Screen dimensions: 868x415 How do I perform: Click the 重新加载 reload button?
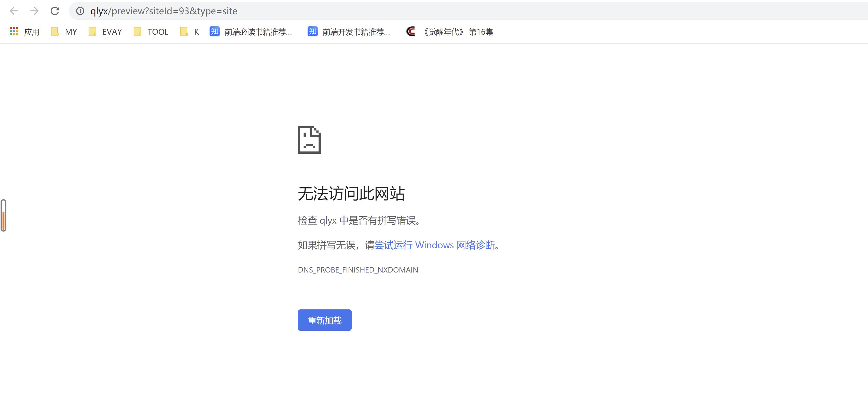(324, 320)
